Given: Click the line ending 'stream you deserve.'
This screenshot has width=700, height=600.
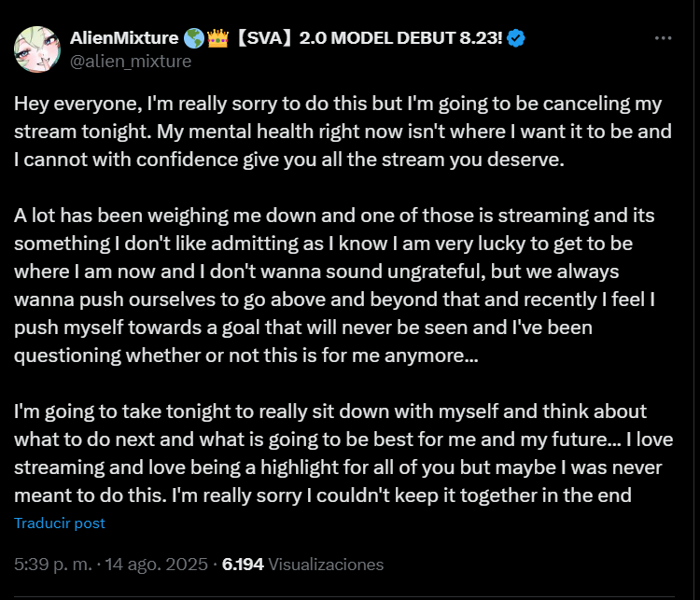Looking at the screenshot, I should click(x=289, y=160).
